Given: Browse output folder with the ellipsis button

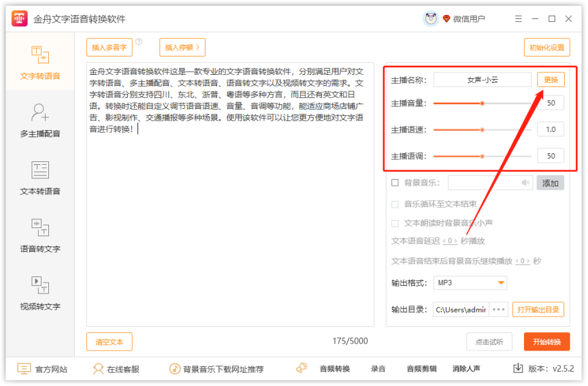Looking at the screenshot, I should click(499, 310).
